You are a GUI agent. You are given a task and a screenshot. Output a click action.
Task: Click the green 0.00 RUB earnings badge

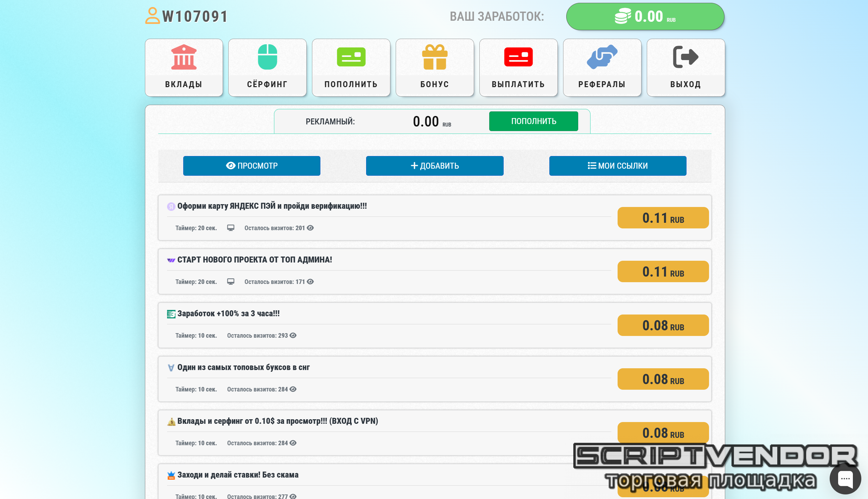[645, 17]
